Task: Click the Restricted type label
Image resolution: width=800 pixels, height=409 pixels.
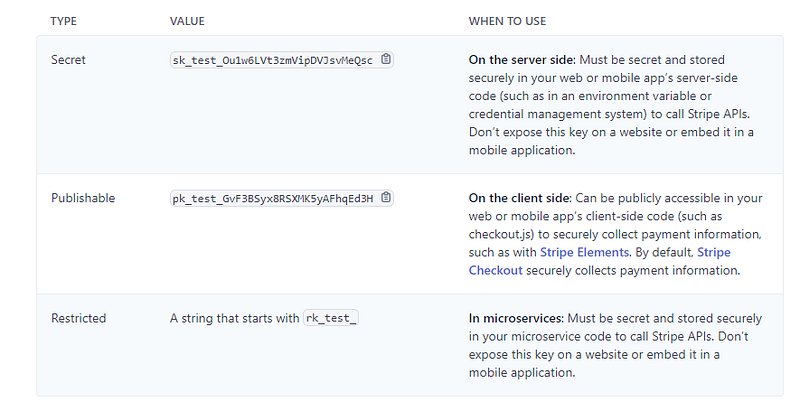Action: pyautogui.click(x=79, y=318)
